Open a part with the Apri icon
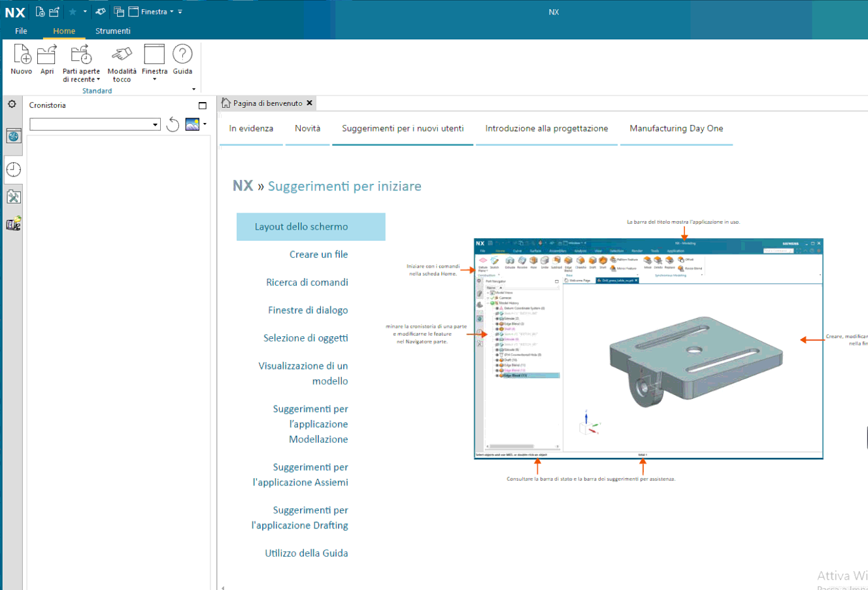The height and width of the screenshot is (590, 868). (47, 60)
